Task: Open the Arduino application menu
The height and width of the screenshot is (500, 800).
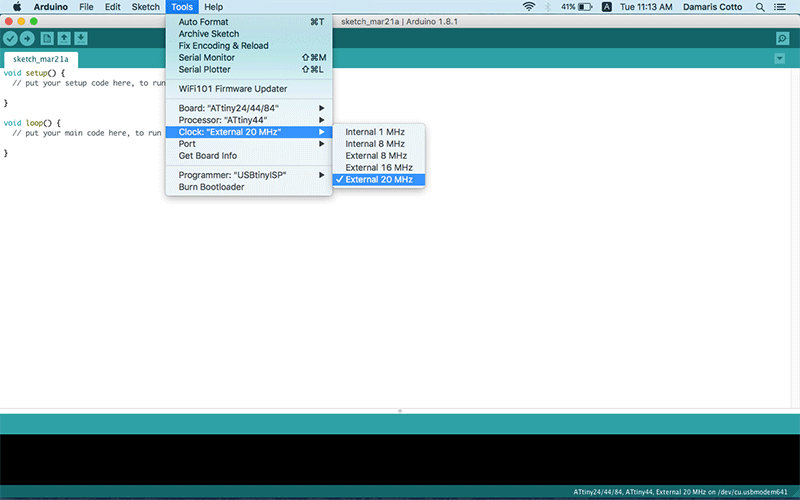Action: click(51, 7)
